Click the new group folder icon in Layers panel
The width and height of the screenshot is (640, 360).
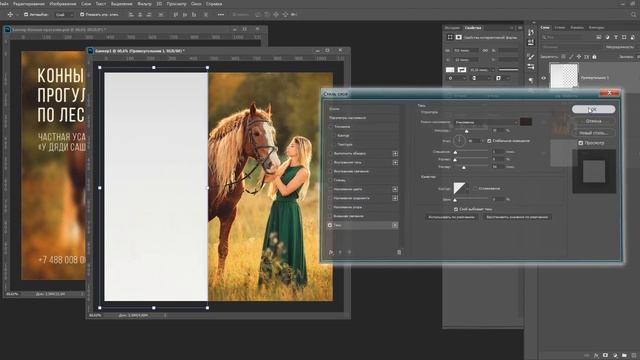pyautogui.click(x=624, y=356)
